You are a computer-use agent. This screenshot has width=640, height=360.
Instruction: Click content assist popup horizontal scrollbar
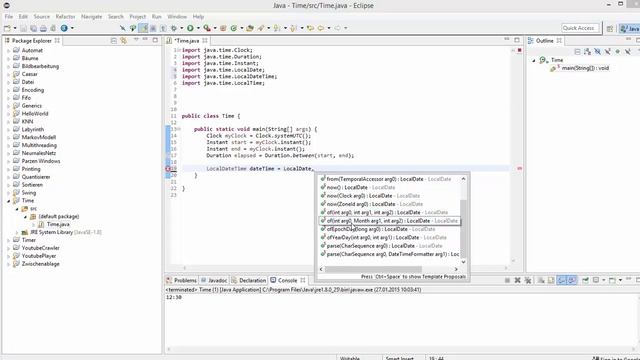click(x=373, y=269)
